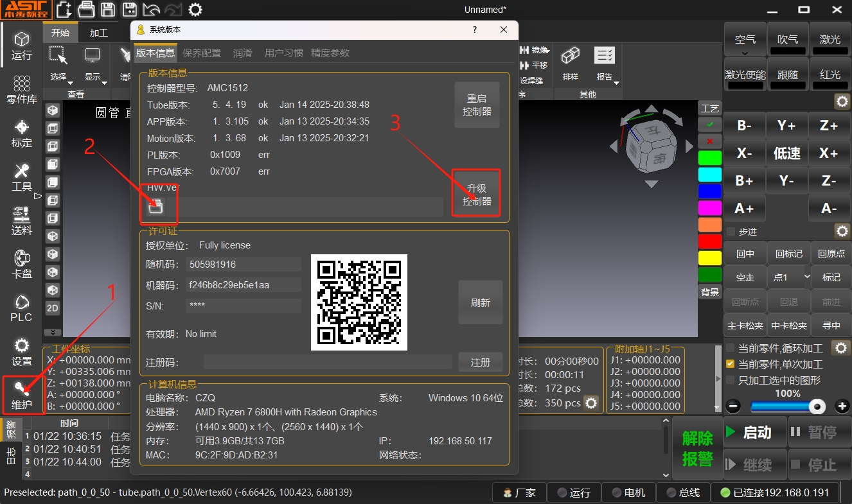Click the 零件库 parts library icon
852x504 pixels.
[22, 89]
